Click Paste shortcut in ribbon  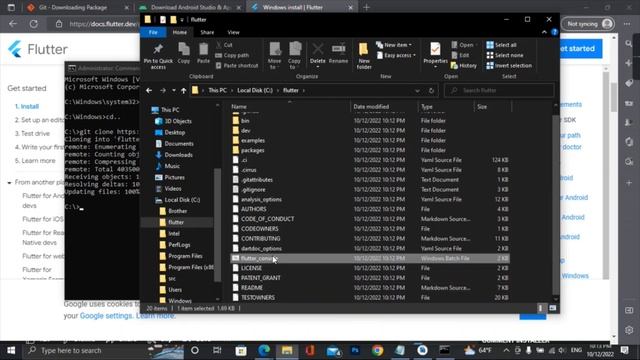pos(237,65)
